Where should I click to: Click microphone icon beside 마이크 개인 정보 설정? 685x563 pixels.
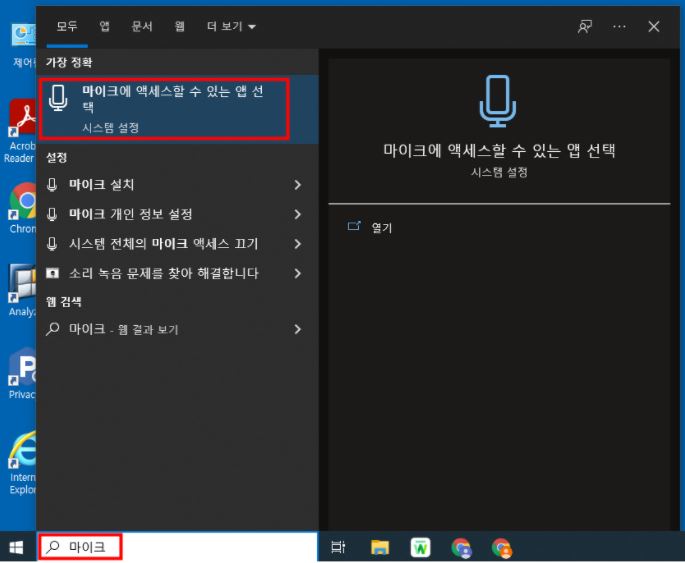click(x=52, y=214)
